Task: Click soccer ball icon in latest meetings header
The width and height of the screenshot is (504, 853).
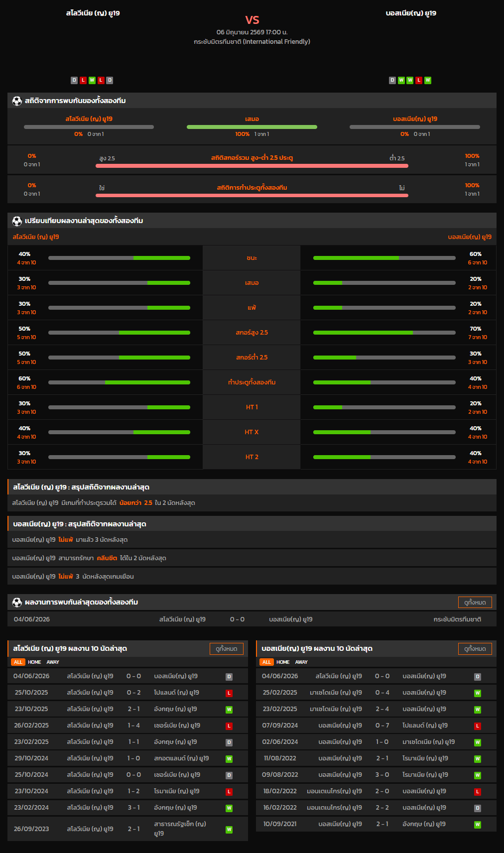Action: (17, 603)
